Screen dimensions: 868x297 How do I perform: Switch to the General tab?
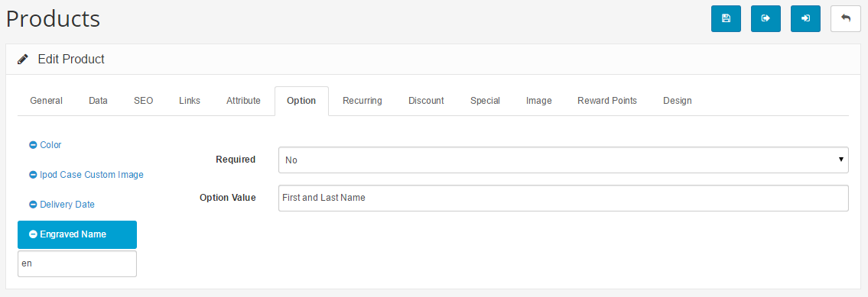coord(46,101)
